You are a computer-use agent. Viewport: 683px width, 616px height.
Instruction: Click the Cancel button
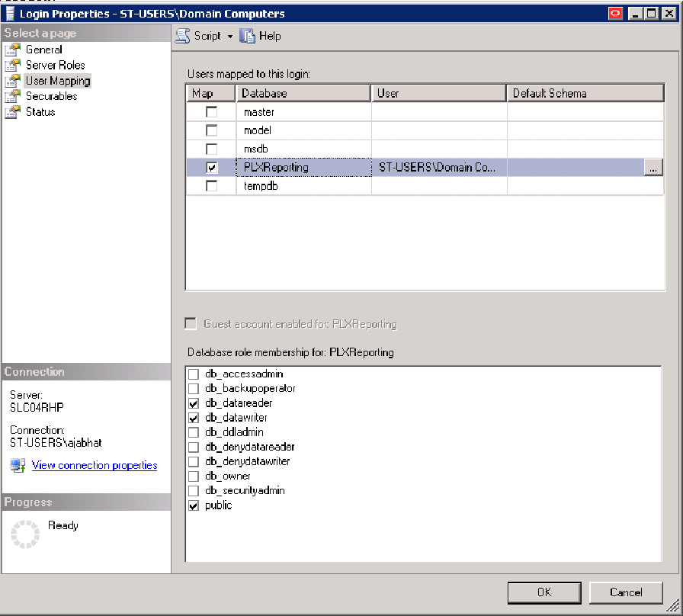[x=626, y=592]
